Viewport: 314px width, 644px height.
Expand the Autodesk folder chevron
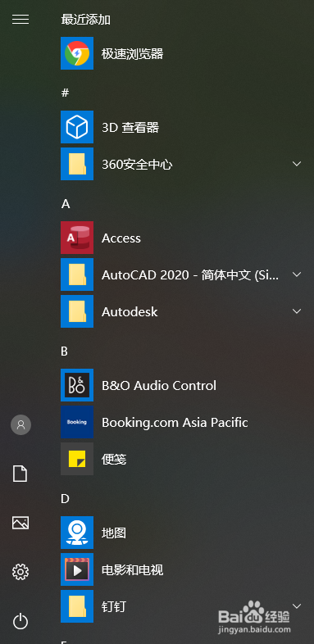[297, 311]
